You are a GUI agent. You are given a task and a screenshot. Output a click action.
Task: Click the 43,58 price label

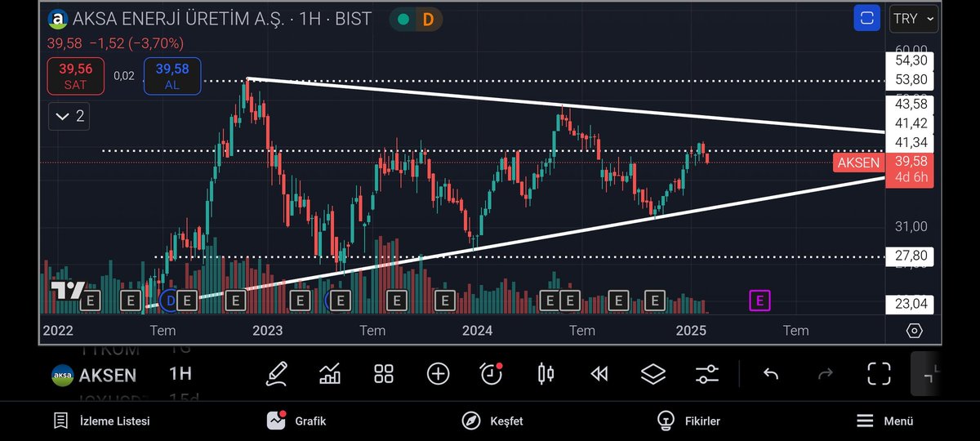point(911,105)
